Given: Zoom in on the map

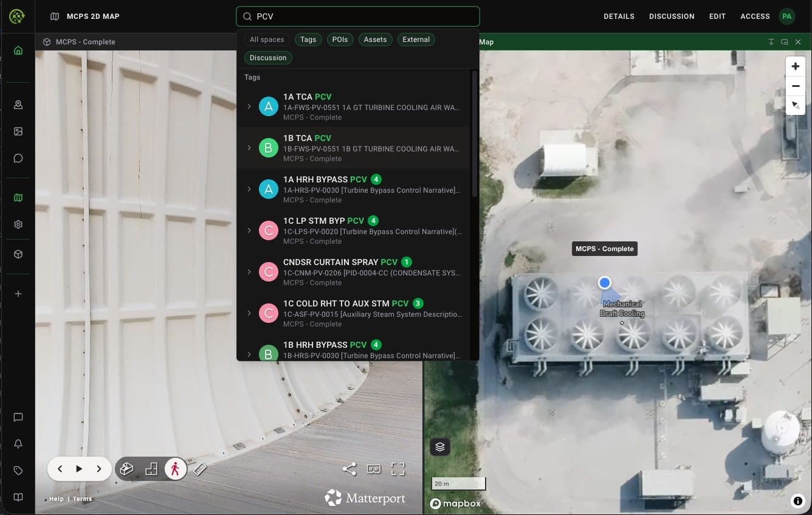Looking at the screenshot, I should (x=796, y=66).
